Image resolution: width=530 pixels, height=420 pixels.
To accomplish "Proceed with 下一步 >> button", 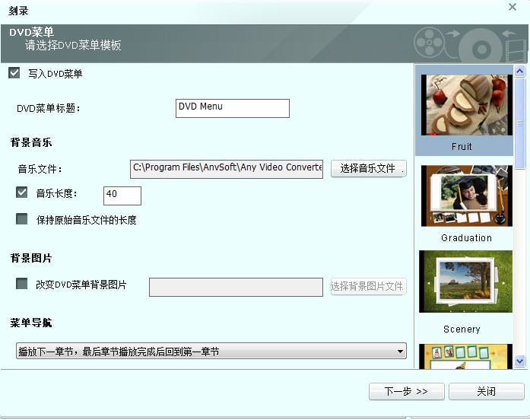I will click(406, 392).
